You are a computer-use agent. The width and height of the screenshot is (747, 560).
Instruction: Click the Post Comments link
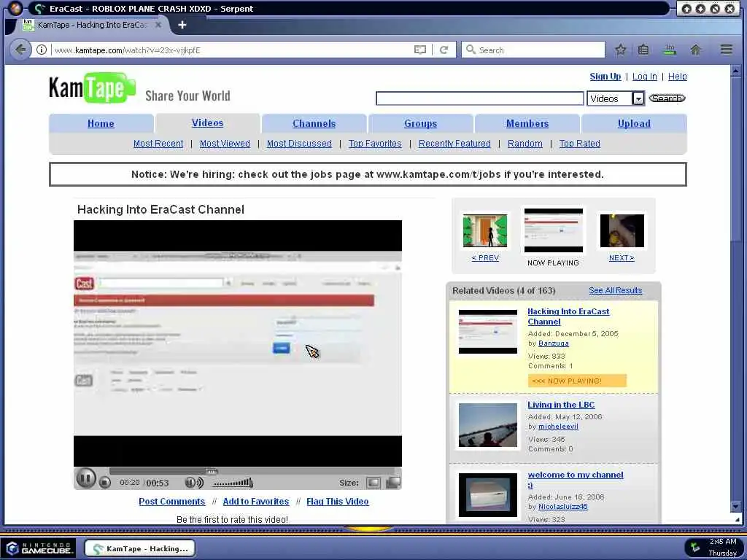171,502
